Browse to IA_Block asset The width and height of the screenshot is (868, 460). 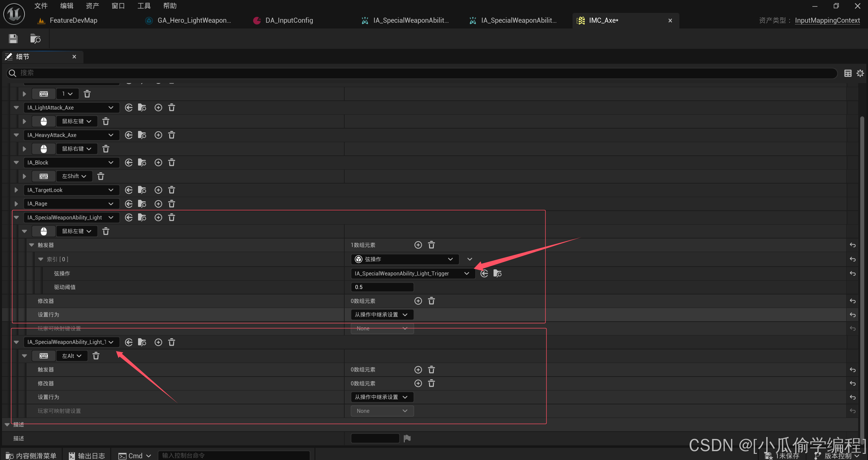(142, 162)
